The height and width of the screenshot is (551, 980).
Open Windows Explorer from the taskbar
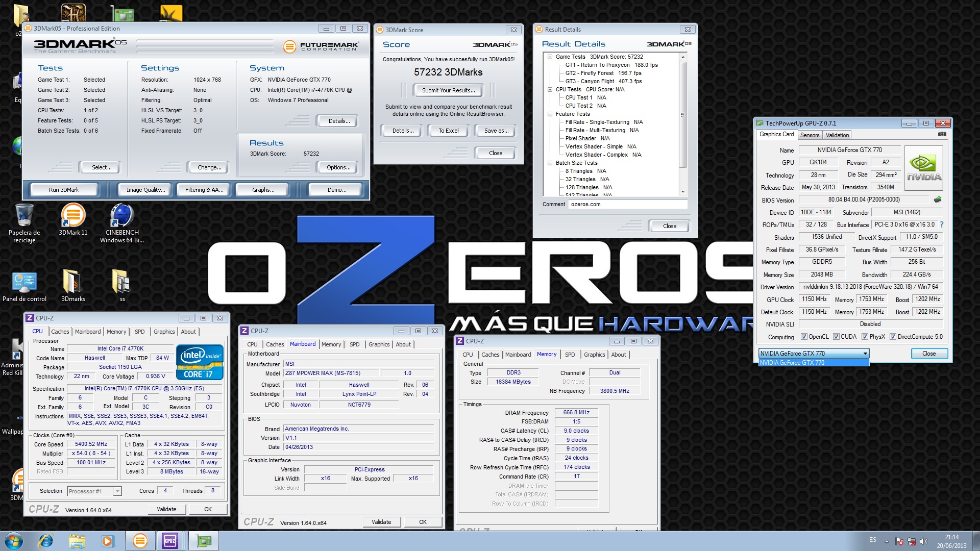coord(77,541)
